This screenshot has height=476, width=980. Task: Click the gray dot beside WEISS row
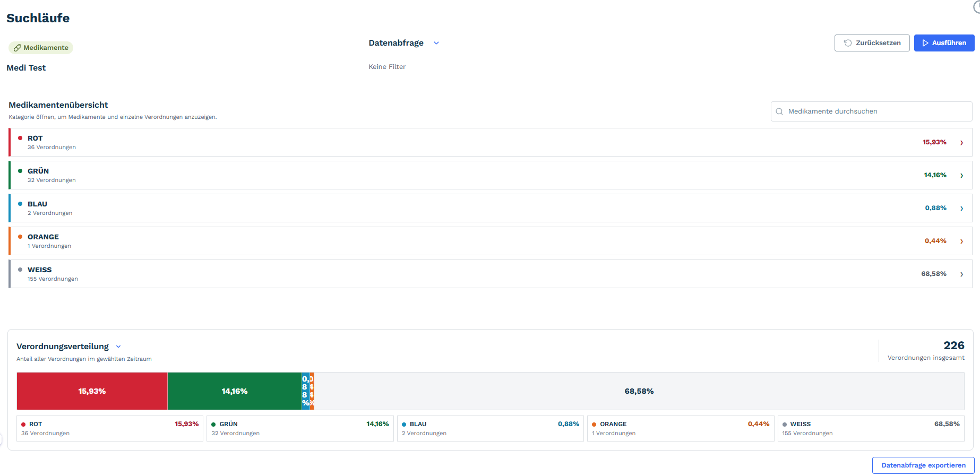pyautogui.click(x=20, y=270)
